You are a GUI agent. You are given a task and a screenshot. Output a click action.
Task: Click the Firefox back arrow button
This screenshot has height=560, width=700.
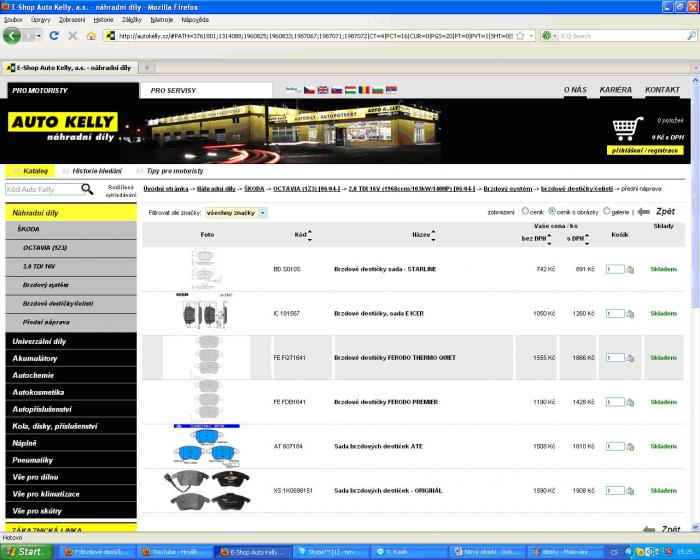point(13,35)
